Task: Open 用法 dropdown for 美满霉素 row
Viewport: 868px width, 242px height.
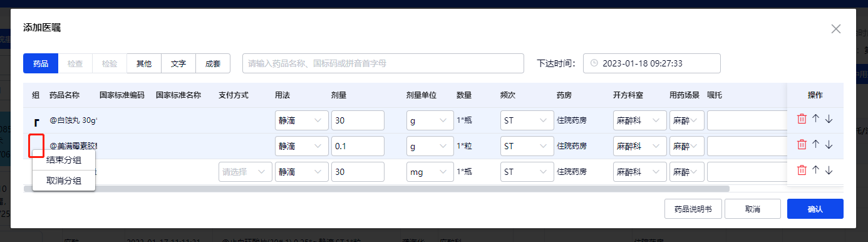Action: click(x=302, y=145)
